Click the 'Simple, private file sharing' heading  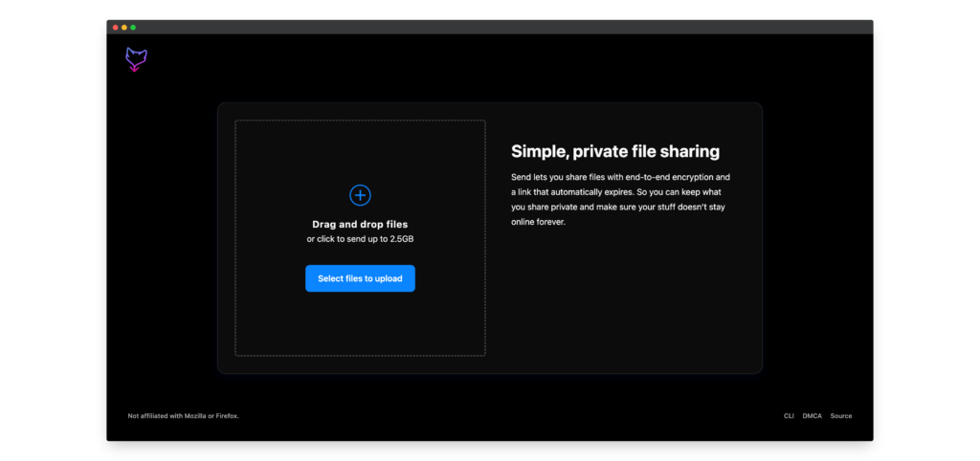pos(615,152)
